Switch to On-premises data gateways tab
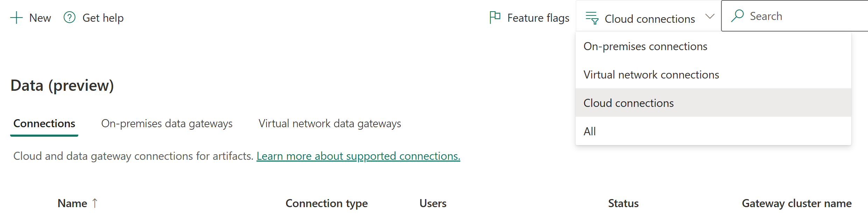 pos(167,123)
